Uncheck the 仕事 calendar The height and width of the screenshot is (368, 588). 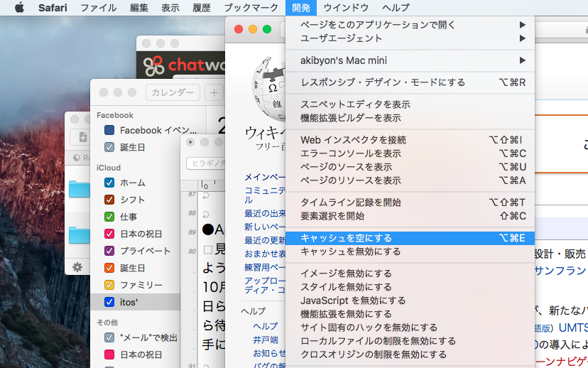pyautogui.click(x=109, y=217)
